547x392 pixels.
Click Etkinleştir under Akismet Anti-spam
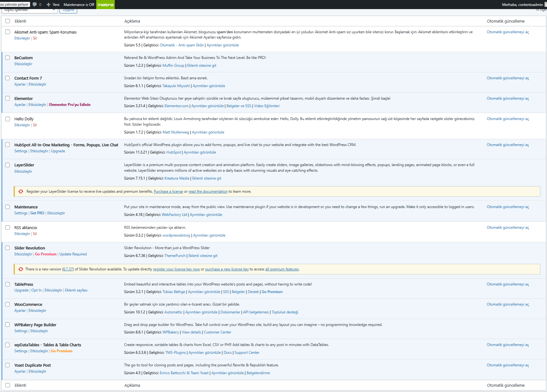coord(22,38)
